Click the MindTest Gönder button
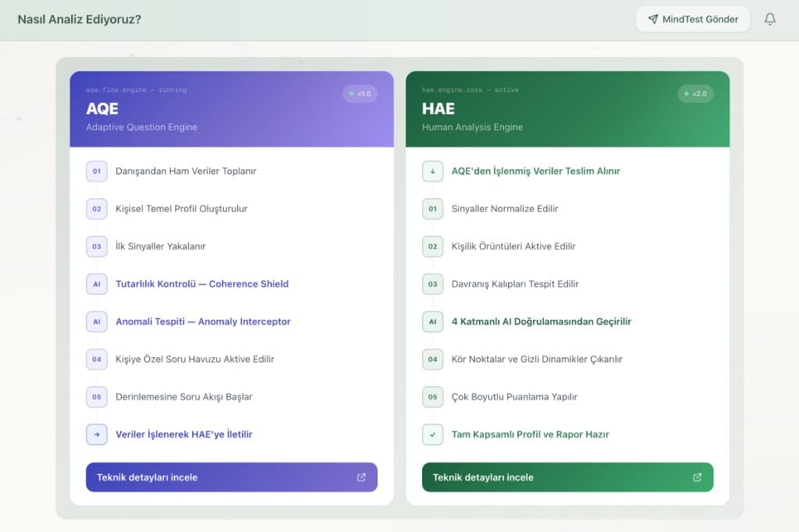Image resolution: width=799 pixels, height=532 pixels. coord(693,20)
